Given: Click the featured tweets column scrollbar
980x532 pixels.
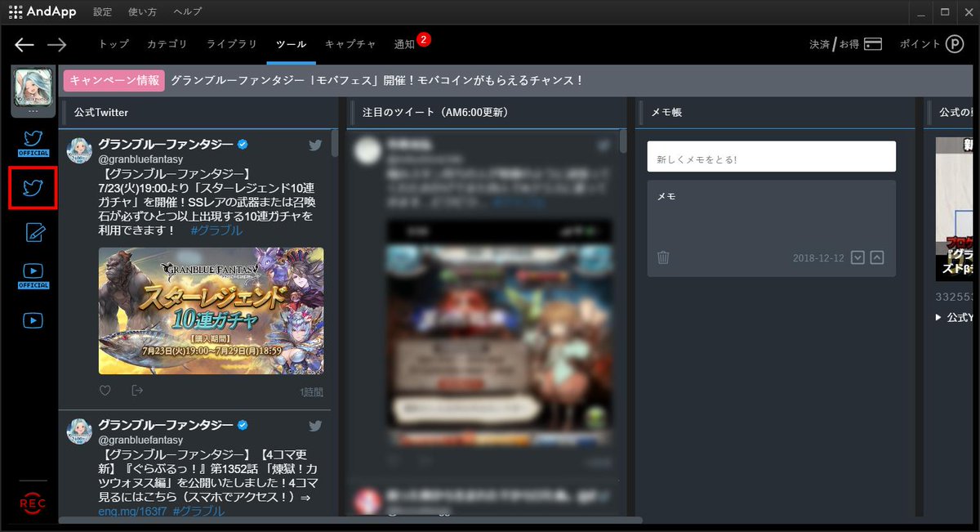Looking at the screenshot, I should (624, 142).
